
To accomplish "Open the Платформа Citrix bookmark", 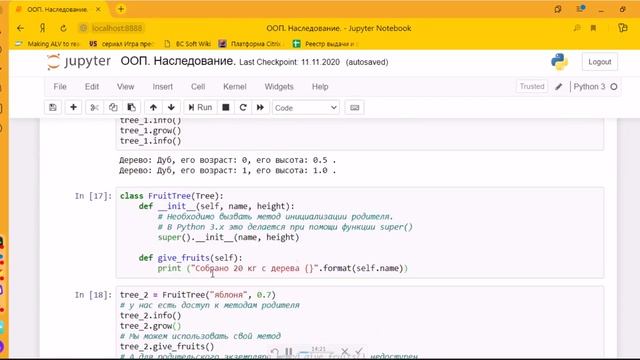I will 250,44.
